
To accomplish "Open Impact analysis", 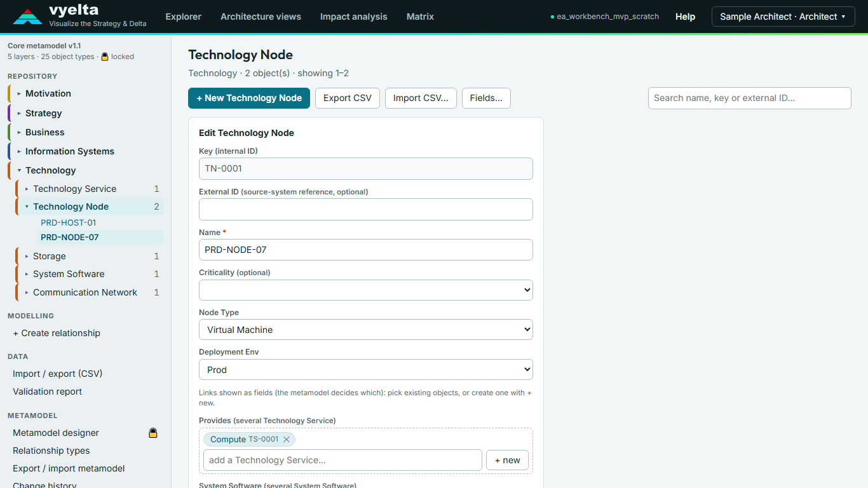I will point(353,17).
